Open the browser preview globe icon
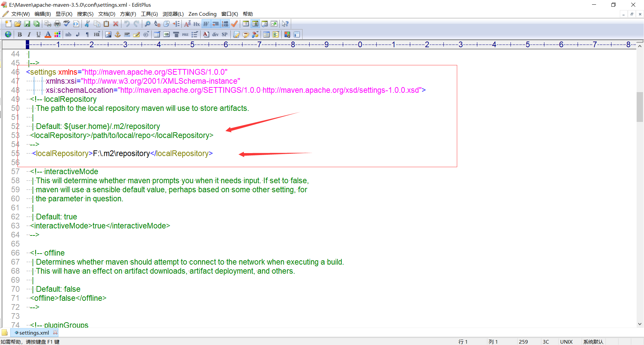The height and width of the screenshot is (345, 644). click(x=8, y=34)
